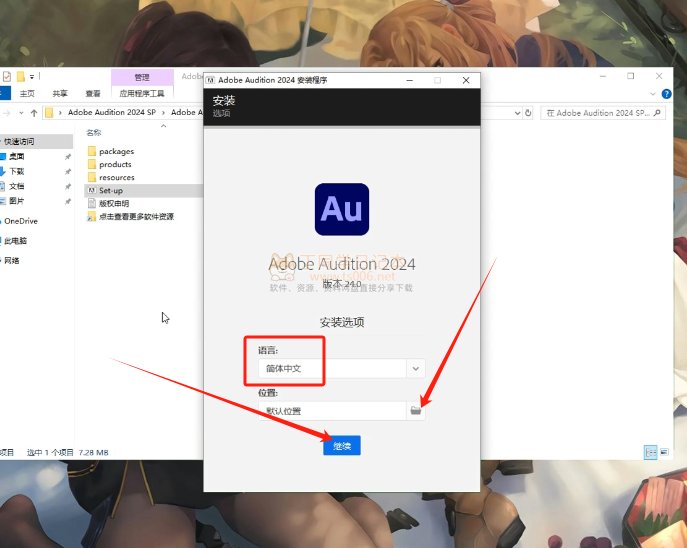The image size is (687, 548).
Task: Click the 管理 contextual tab header
Action: pos(142,78)
